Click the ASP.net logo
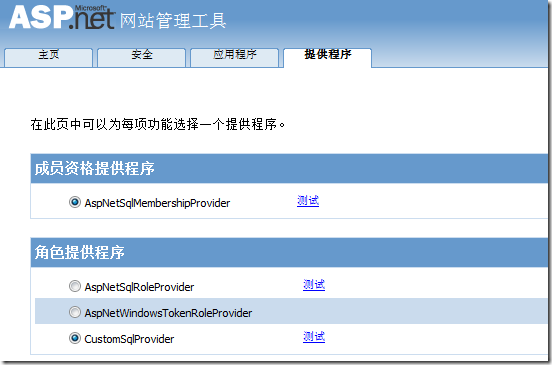Viewport: 552px width, 365px height. pyautogui.click(x=62, y=17)
